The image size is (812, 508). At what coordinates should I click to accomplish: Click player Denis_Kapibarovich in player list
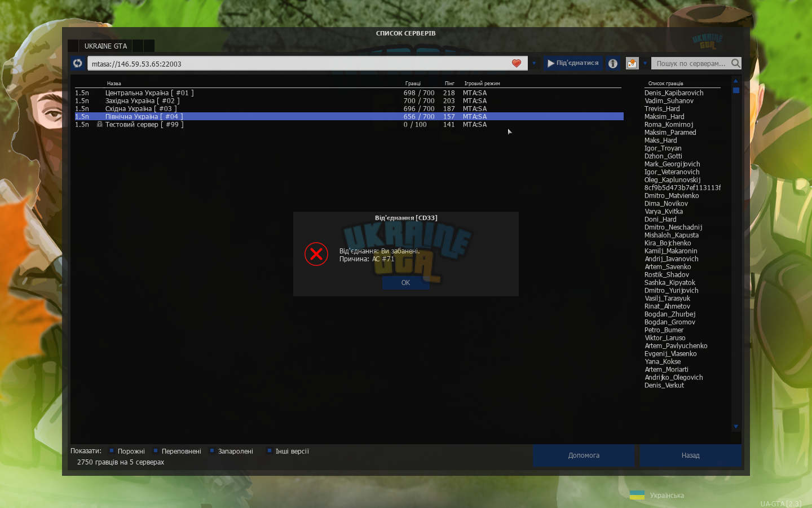click(674, 93)
